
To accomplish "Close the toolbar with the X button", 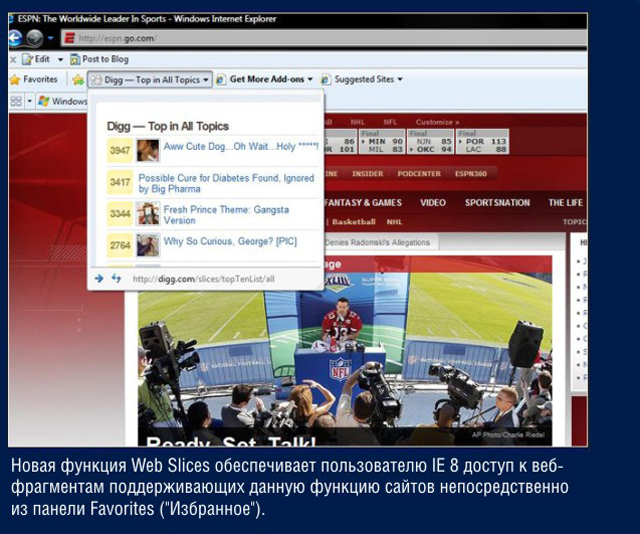I will pyautogui.click(x=13, y=60).
